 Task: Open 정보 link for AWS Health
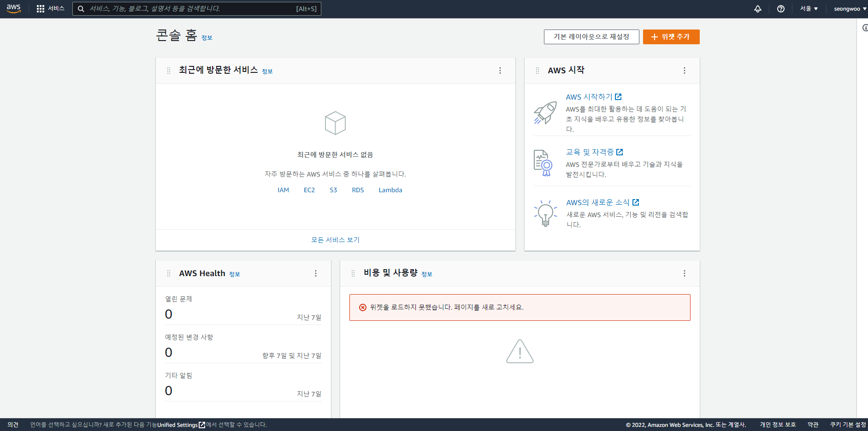(235, 274)
